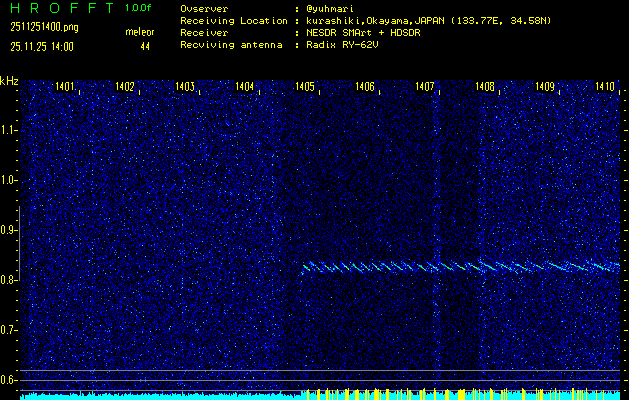Viewport: 629px width, 400px height.
Task: Click the HROFFT title text
Action: [59, 8]
